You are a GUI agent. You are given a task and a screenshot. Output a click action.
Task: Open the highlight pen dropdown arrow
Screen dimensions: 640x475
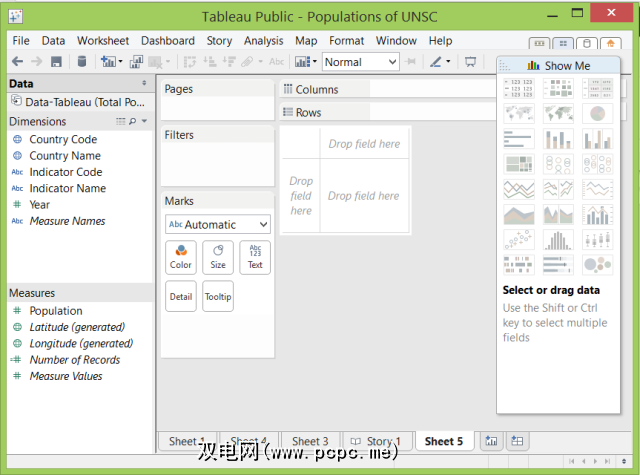(448, 62)
